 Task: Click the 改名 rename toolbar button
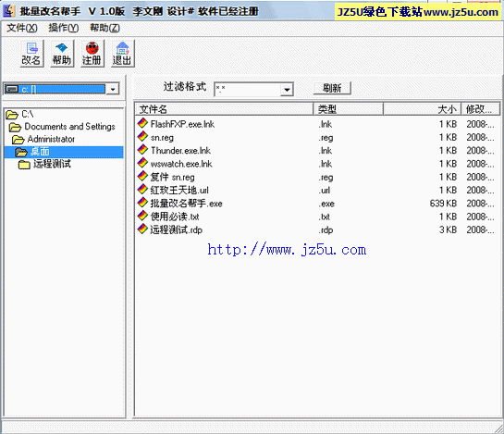pyautogui.click(x=31, y=54)
